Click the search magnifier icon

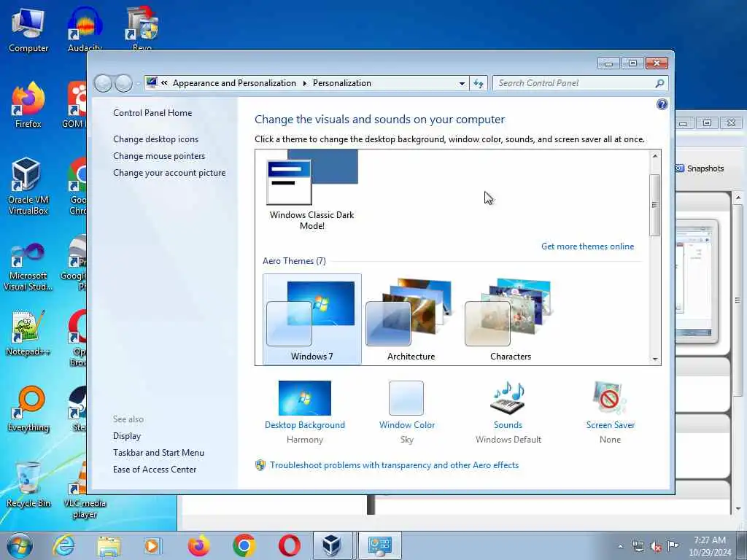(659, 83)
